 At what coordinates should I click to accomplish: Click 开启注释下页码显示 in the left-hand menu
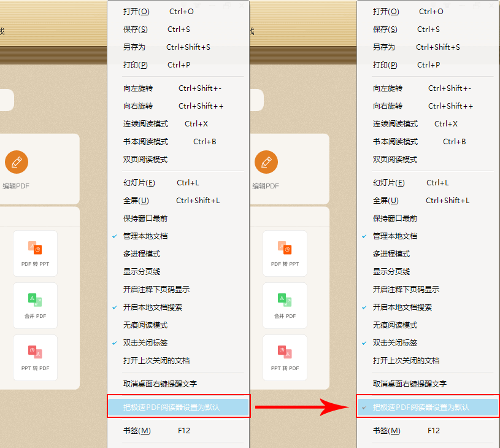point(179,290)
